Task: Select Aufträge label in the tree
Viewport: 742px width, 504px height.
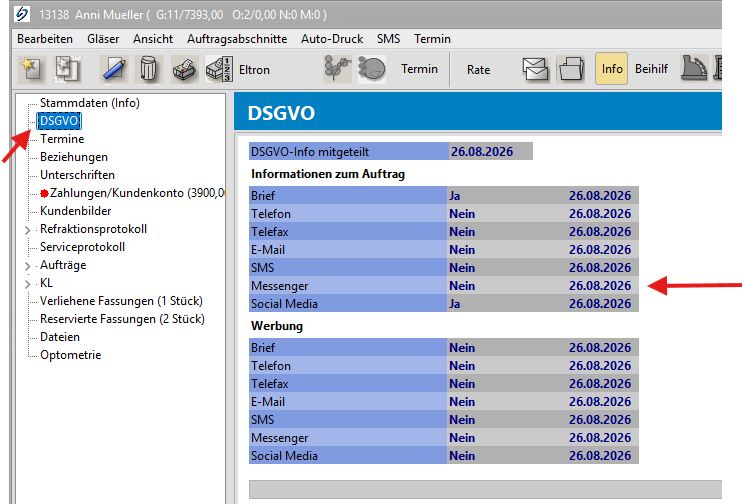Action: tap(63, 265)
